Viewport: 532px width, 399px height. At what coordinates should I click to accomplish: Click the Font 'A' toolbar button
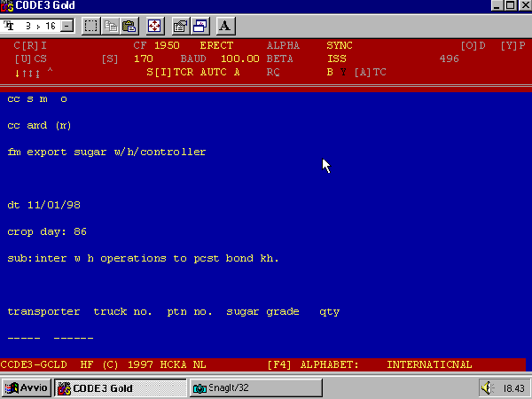(224, 26)
